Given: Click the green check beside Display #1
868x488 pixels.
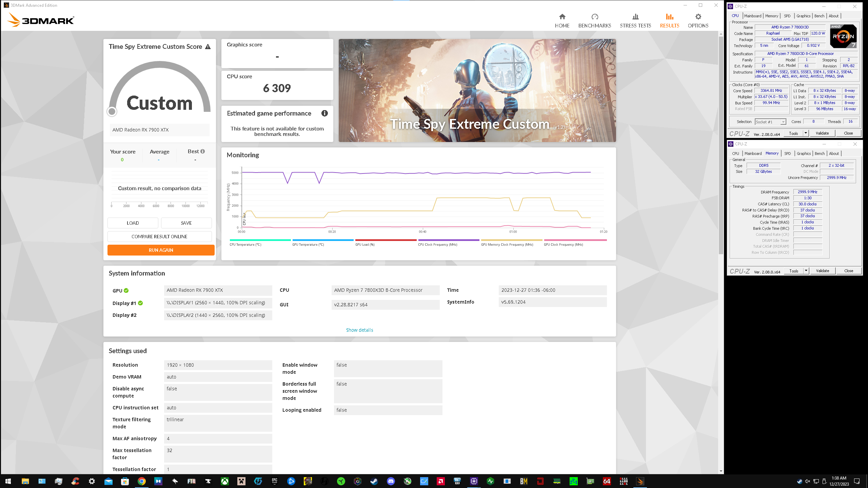Looking at the screenshot, I should (140, 303).
